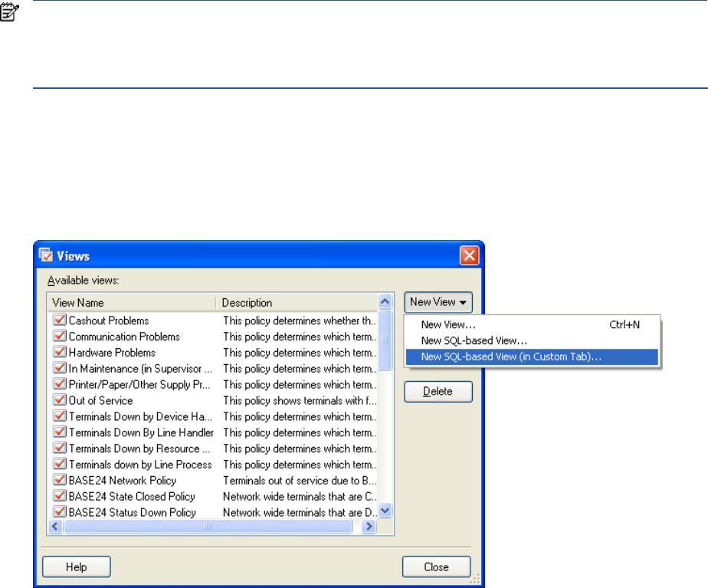Open the New View dropdown button
The width and height of the screenshot is (708, 588).
click(x=438, y=302)
